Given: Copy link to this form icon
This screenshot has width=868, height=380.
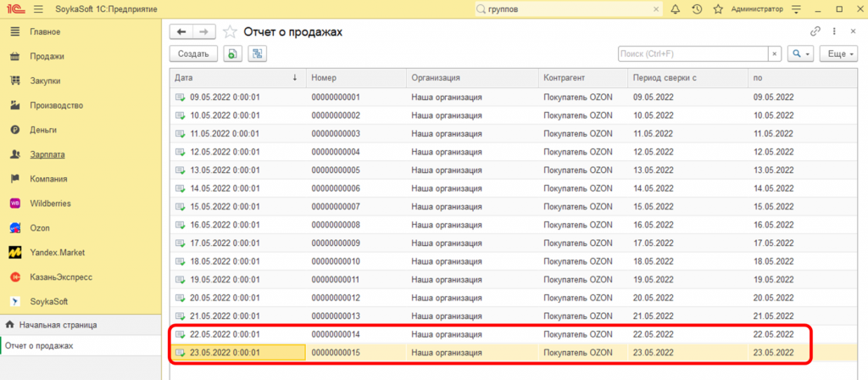Looking at the screenshot, I should [815, 31].
